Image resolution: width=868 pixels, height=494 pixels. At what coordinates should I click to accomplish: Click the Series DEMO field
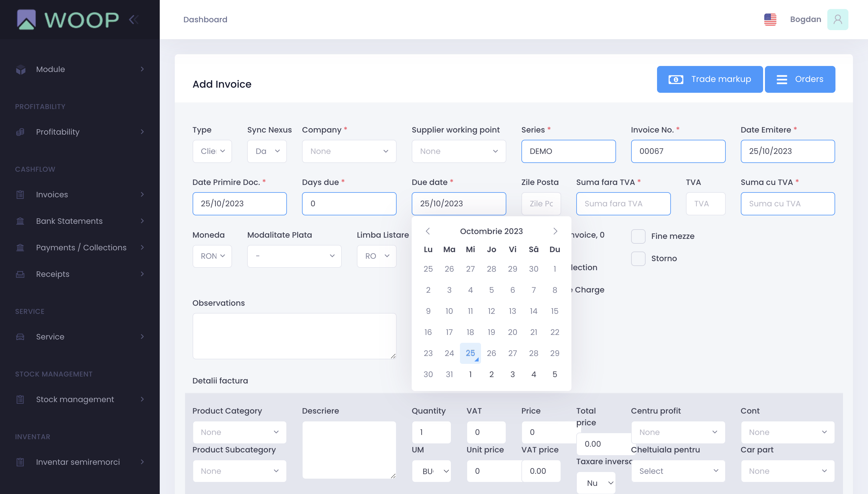click(568, 151)
